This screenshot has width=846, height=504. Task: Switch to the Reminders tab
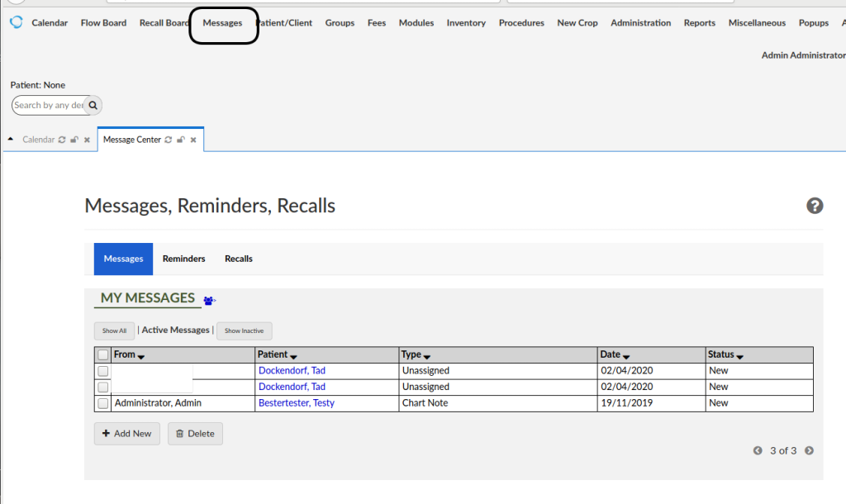[x=183, y=259]
